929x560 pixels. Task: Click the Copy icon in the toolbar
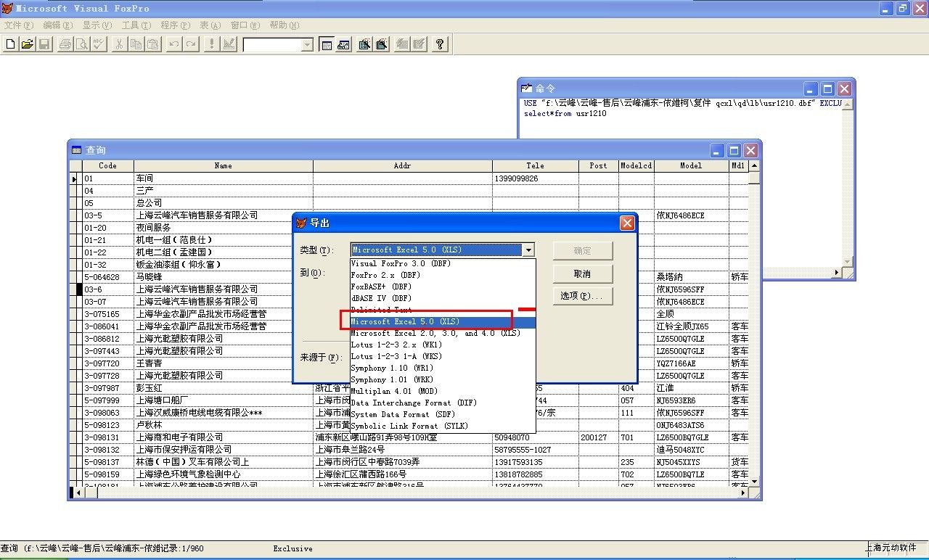[136, 44]
